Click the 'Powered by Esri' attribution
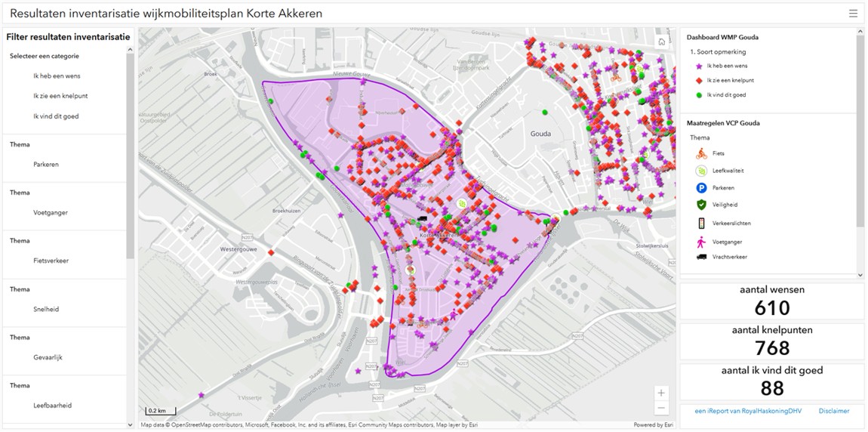868x432 pixels. 652,425
